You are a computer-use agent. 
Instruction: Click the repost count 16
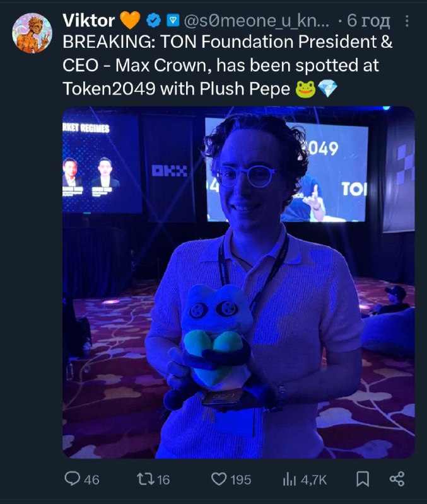(x=163, y=480)
